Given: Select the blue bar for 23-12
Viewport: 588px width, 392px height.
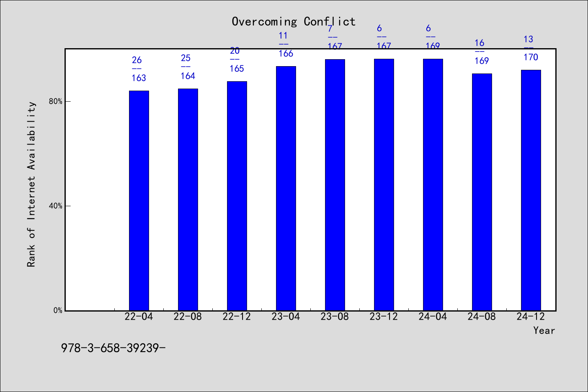Looking at the screenshot, I should point(384,185).
